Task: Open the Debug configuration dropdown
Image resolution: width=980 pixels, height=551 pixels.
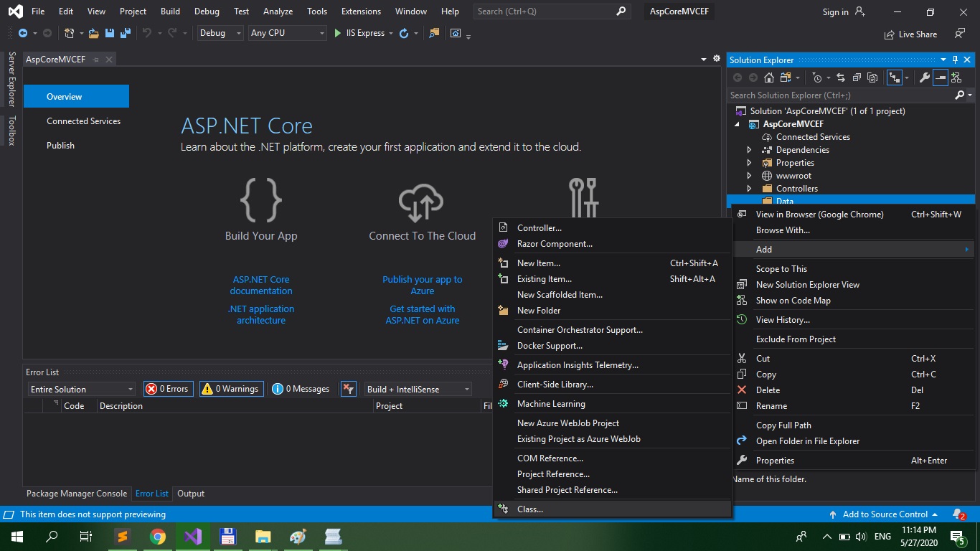Action: [220, 33]
